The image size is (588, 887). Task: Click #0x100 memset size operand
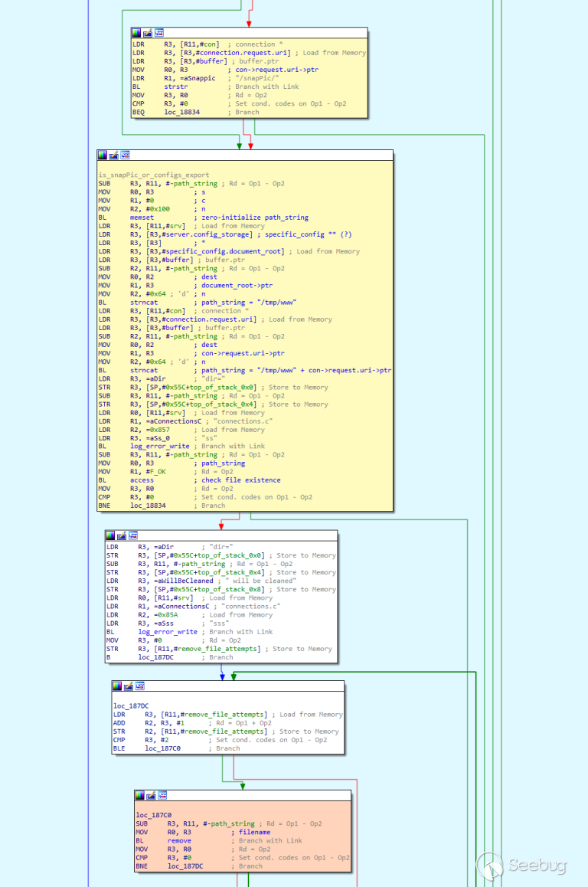tap(158, 209)
